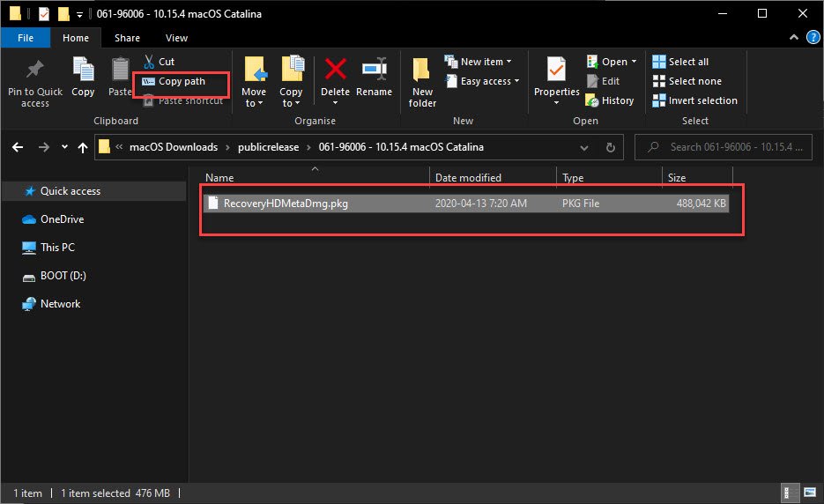Click the title bar folder system icon

click(x=15, y=14)
